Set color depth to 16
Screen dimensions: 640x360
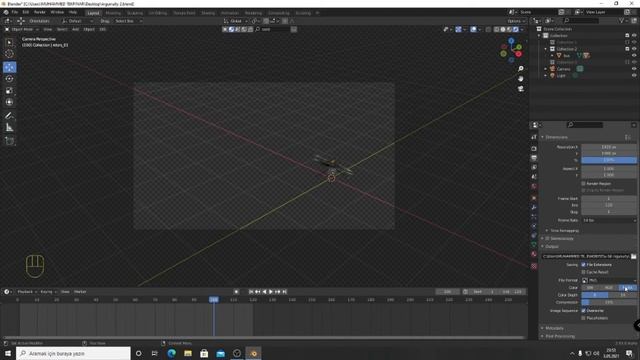[623, 295]
